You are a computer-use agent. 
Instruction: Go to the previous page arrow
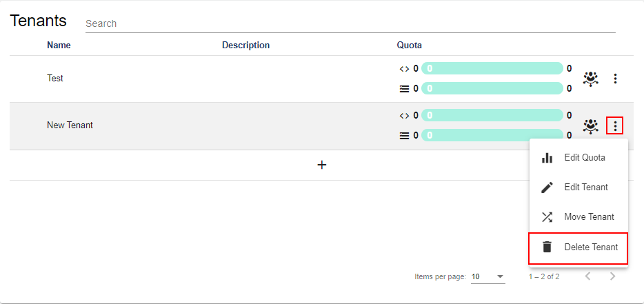pyautogui.click(x=587, y=276)
